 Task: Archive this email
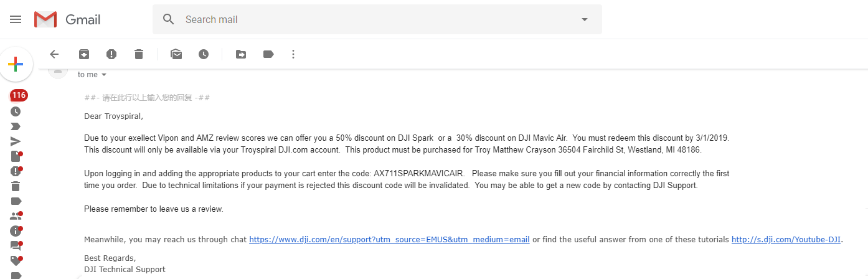click(84, 54)
